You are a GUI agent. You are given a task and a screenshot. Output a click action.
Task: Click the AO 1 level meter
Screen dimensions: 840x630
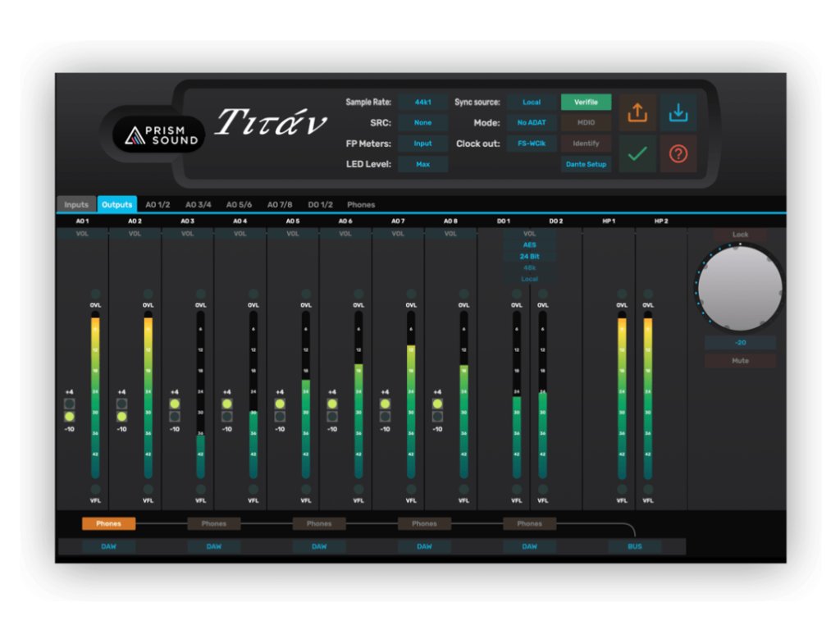[95, 395]
